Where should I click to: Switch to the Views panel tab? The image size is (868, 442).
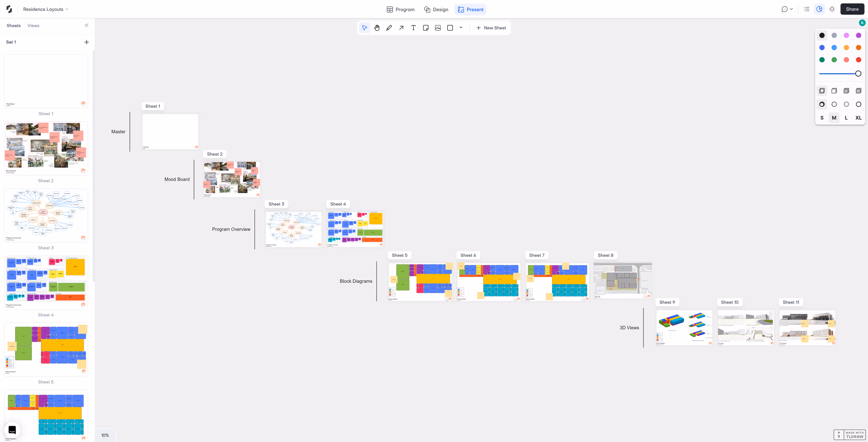pos(33,26)
